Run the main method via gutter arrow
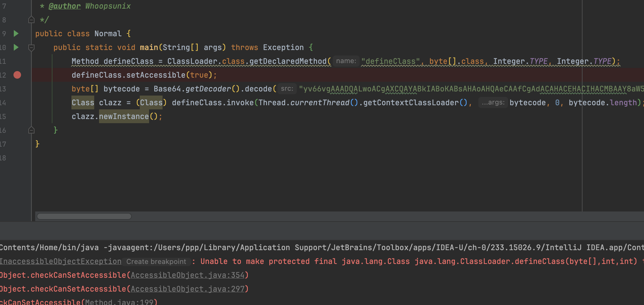The image size is (644, 305). point(16,47)
